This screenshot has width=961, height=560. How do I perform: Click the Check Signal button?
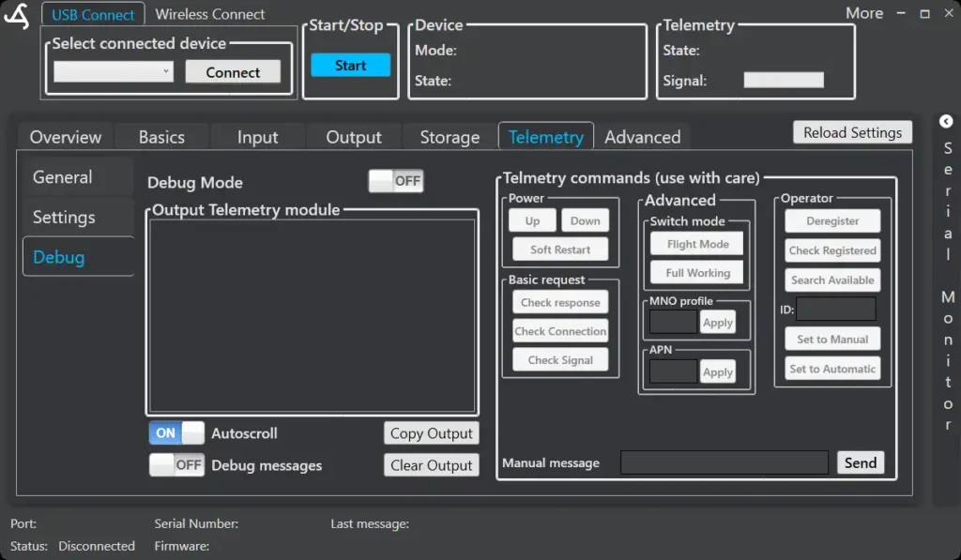point(560,360)
